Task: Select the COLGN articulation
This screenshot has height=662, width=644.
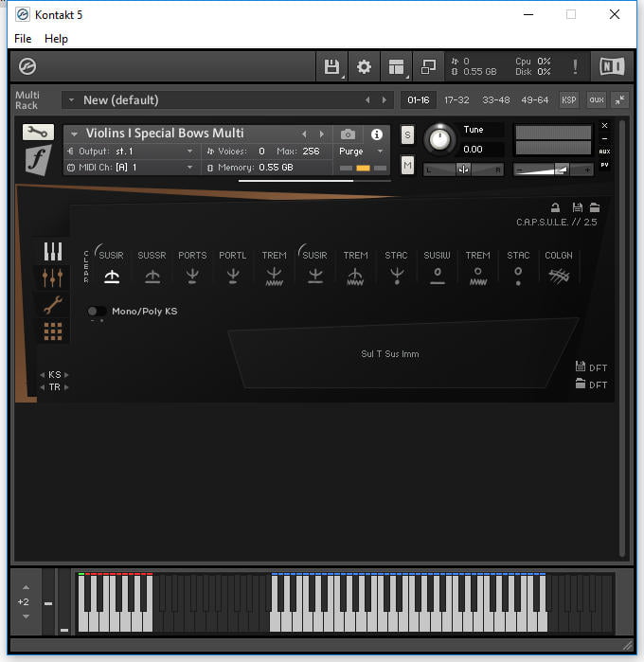Action: [x=559, y=267]
